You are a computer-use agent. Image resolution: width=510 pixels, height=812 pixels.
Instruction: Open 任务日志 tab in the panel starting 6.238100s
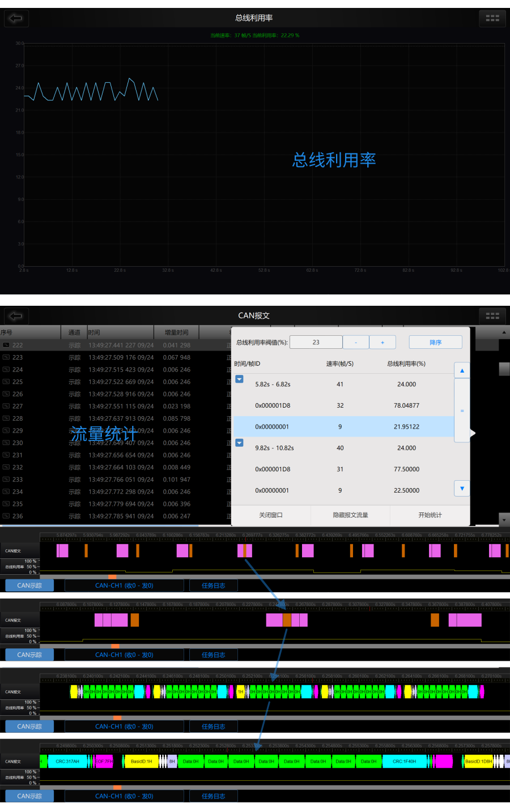(214, 726)
